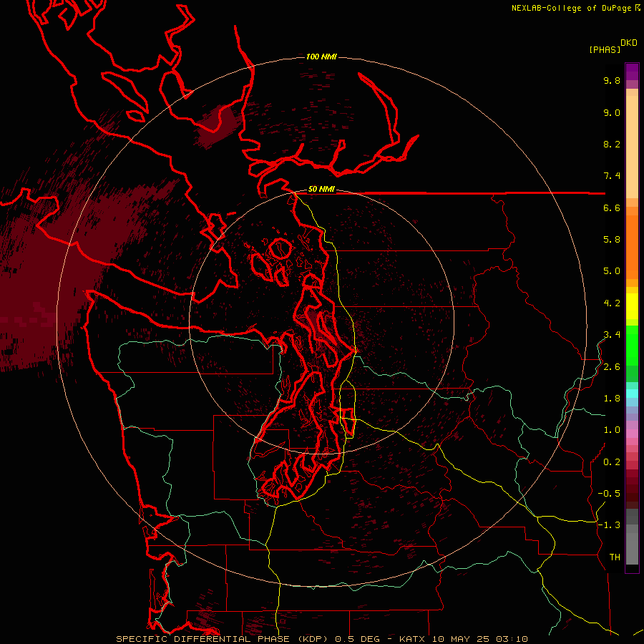Select the -1.3 legend value
The image size is (644, 644).
click(x=609, y=525)
